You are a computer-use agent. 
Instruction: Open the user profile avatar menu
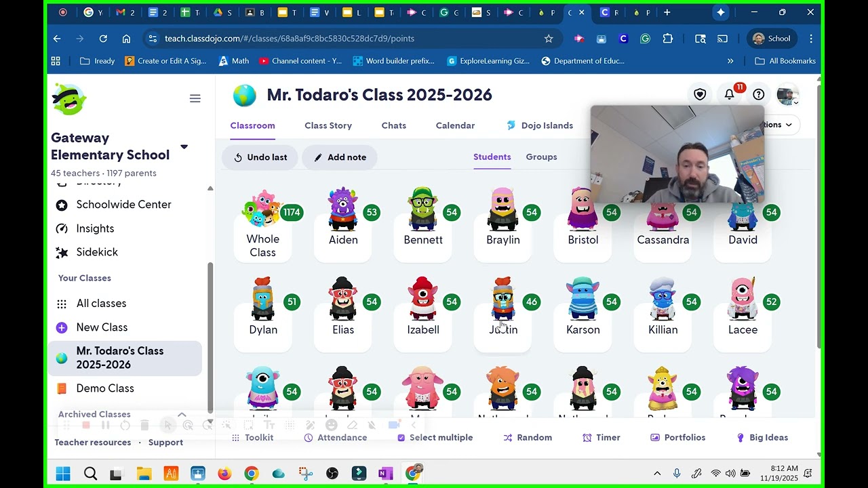pyautogui.click(x=788, y=96)
